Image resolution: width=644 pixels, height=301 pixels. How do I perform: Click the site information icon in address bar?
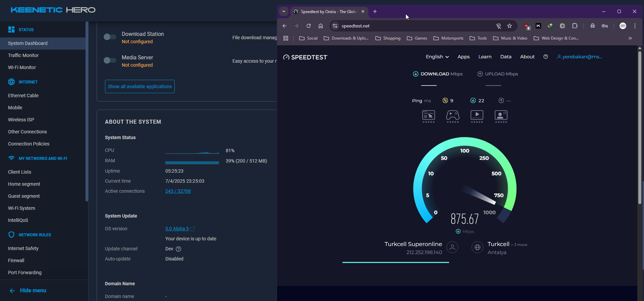[x=335, y=26]
